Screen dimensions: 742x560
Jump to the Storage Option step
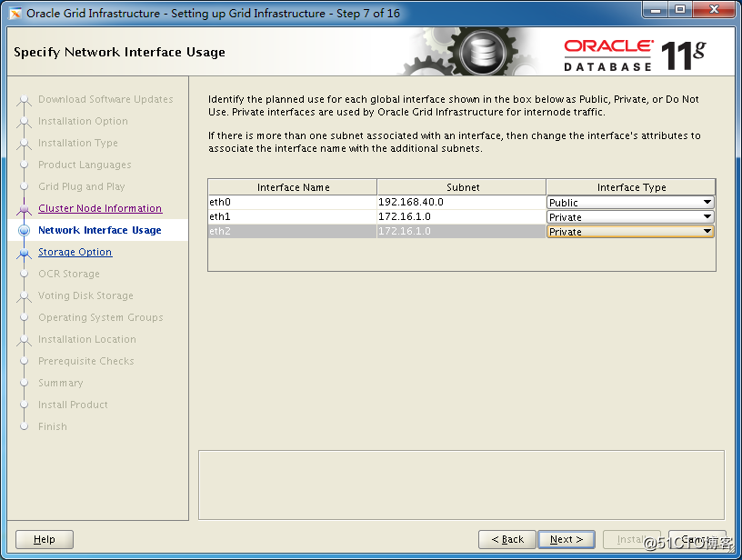[75, 252]
